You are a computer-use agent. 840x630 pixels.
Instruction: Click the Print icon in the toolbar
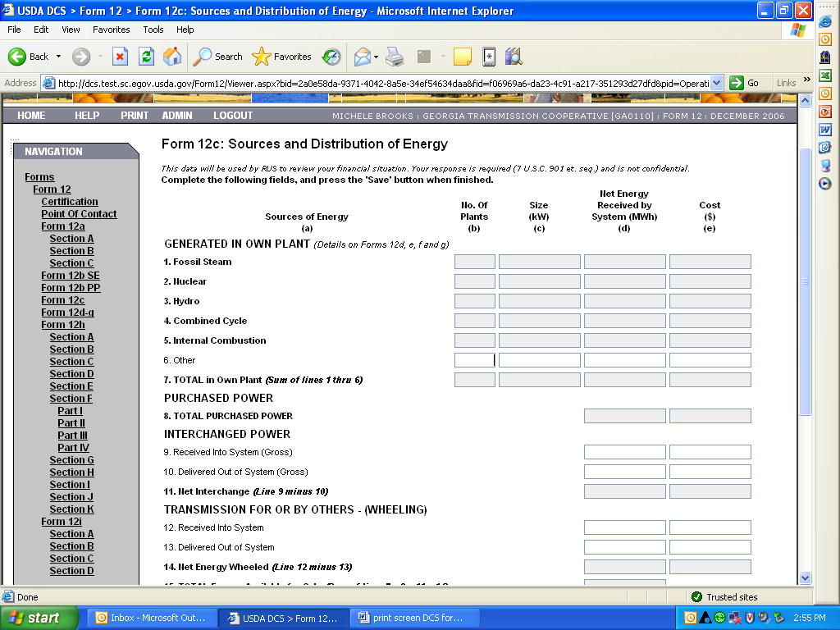(x=395, y=57)
